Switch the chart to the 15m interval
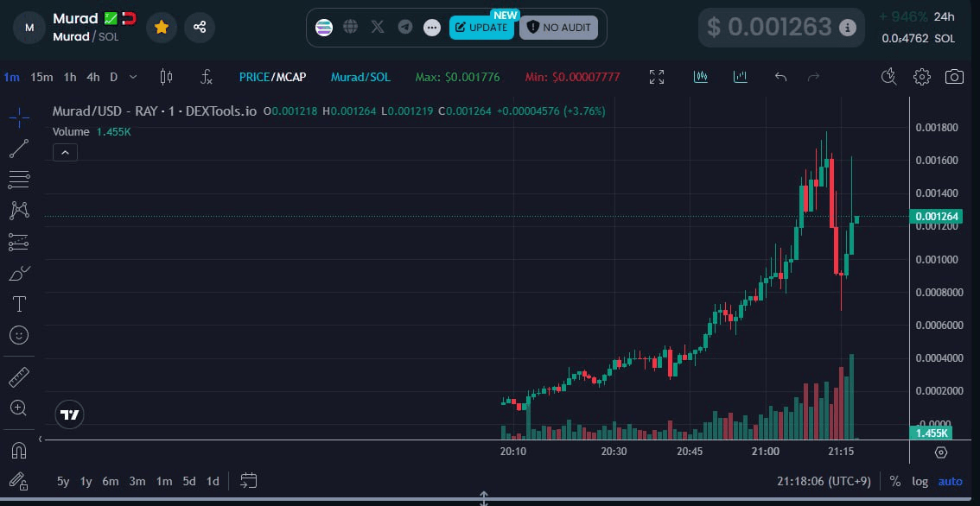Screen dimensions: 980x506 tap(41, 78)
